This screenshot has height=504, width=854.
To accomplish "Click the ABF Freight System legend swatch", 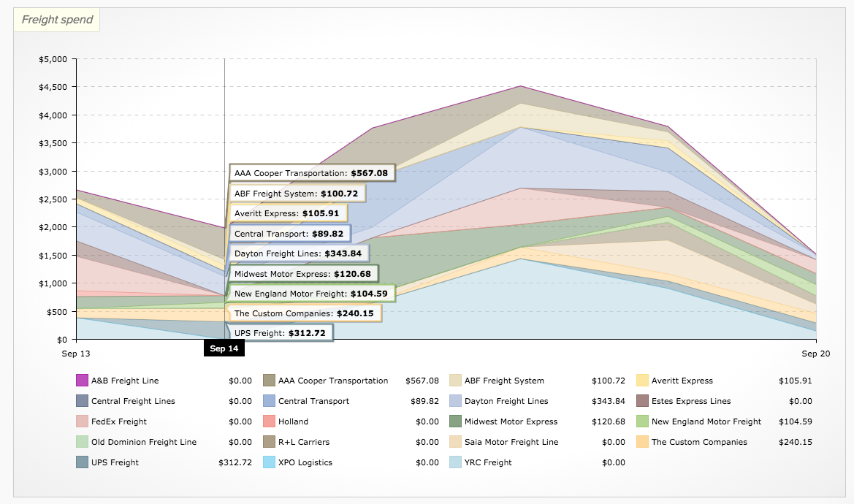I will [455, 381].
